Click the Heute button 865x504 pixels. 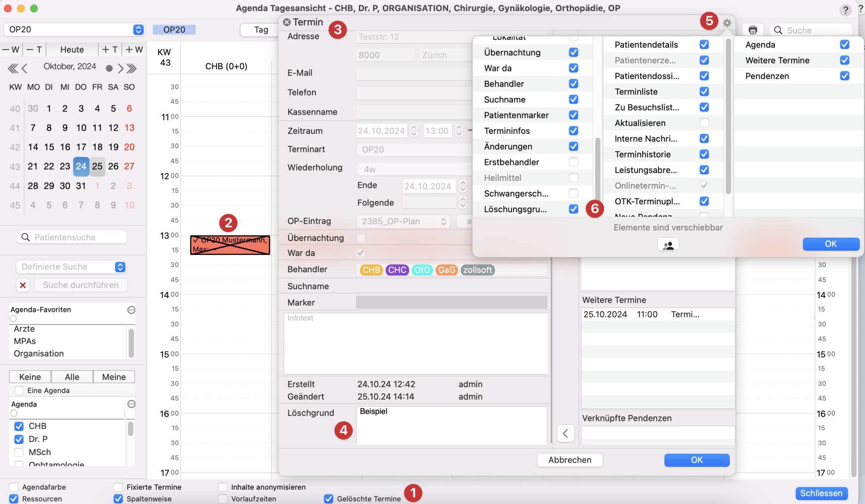[x=72, y=49]
